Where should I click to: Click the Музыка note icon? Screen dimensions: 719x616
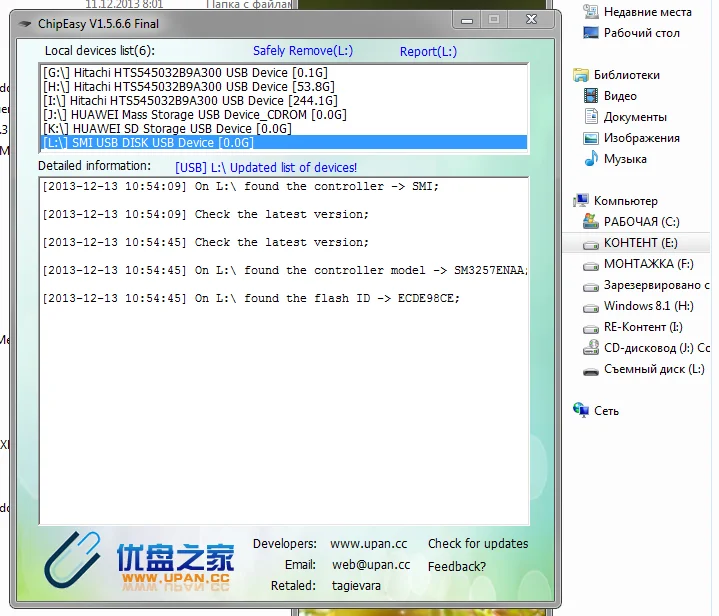tap(591, 158)
